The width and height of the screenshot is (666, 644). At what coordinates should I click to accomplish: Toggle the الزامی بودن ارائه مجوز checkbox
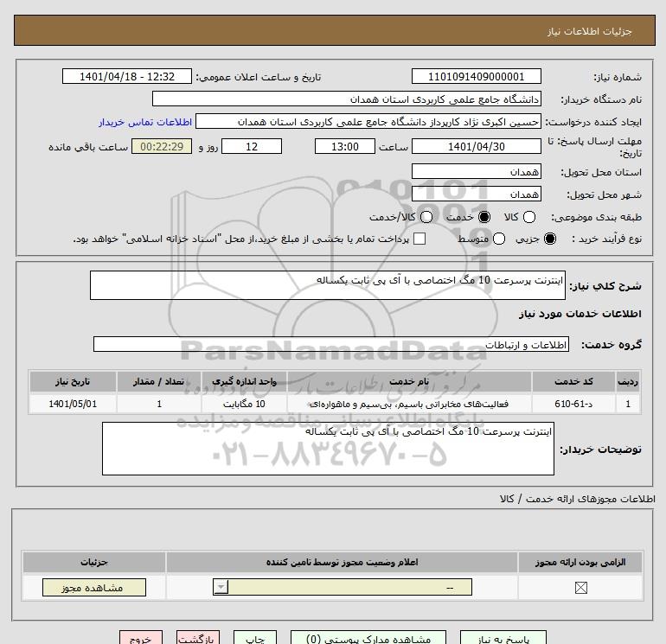click(x=580, y=588)
